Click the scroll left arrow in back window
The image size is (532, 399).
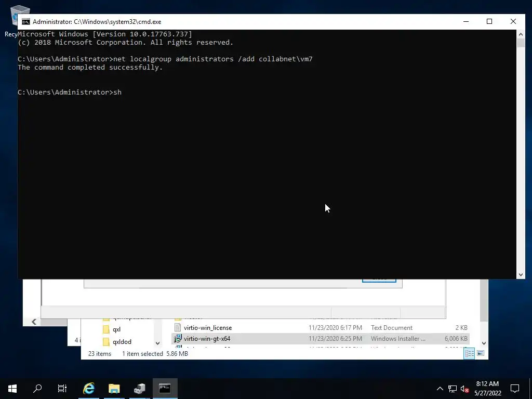(34, 322)
